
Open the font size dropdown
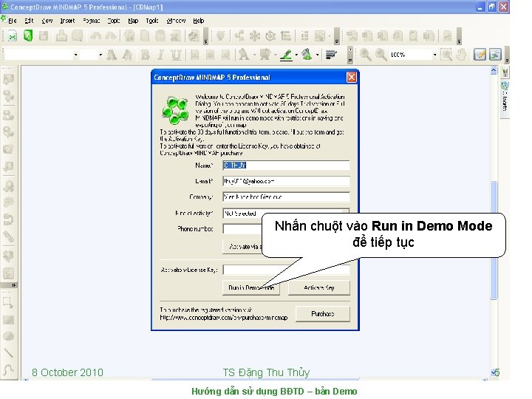[x=100, y=55]
